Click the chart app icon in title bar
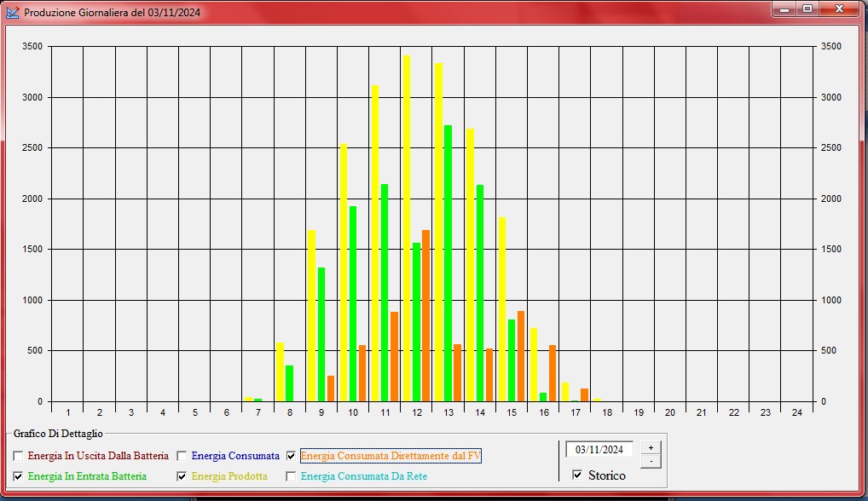Screen dimensions: 868x501 click(x=12, y=13)
